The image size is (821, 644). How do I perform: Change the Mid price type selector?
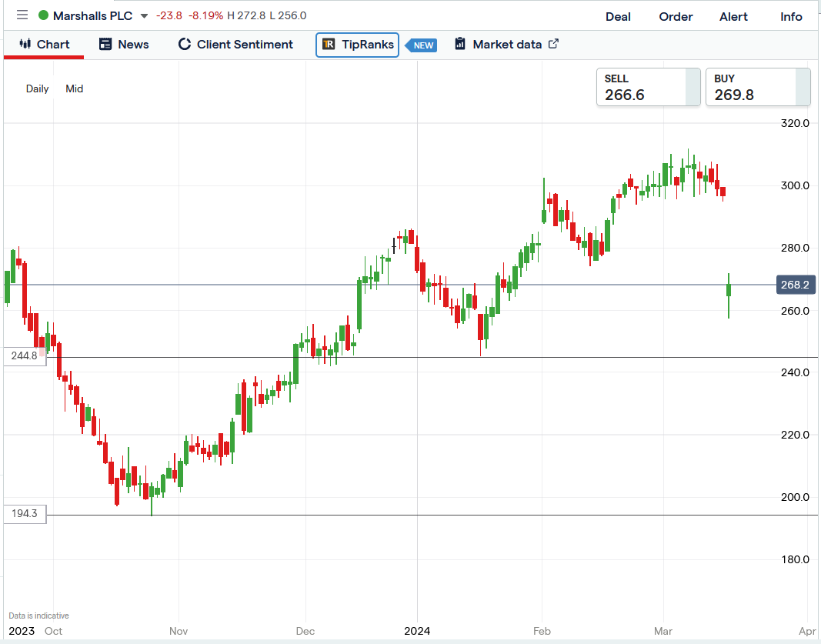click(75, 88)
